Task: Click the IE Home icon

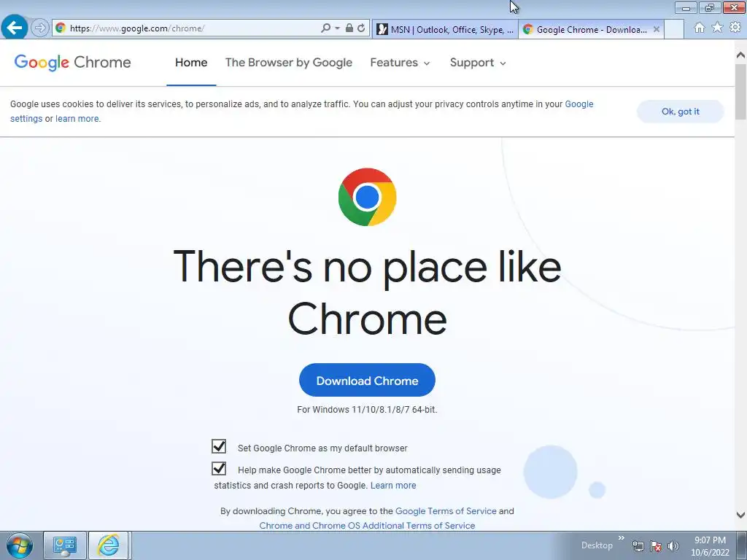Action: 700,28
